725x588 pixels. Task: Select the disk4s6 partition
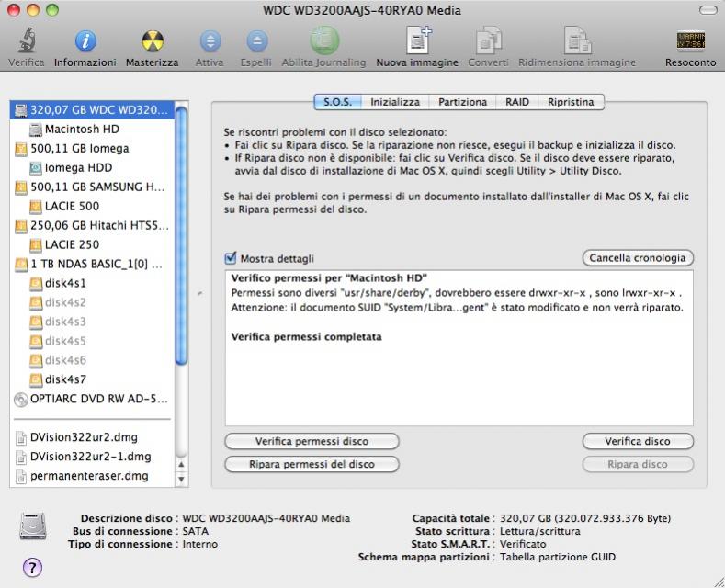tap(92, 360)
